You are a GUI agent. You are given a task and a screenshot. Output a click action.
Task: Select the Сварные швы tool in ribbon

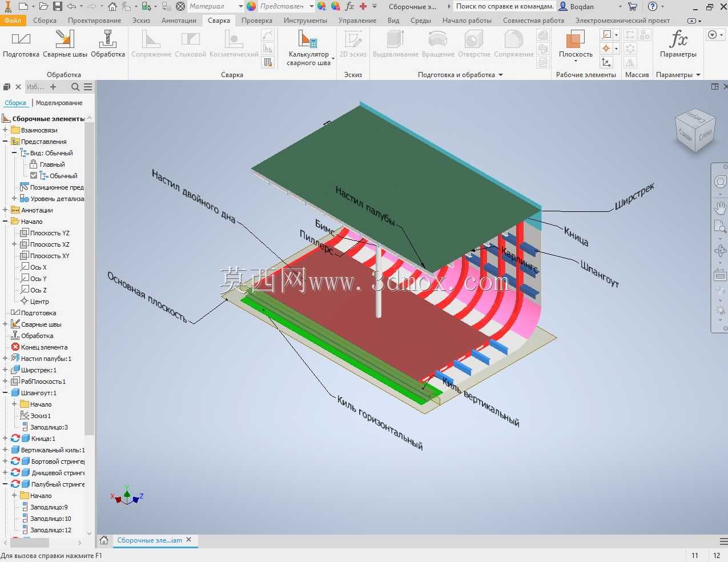[65, 44]
